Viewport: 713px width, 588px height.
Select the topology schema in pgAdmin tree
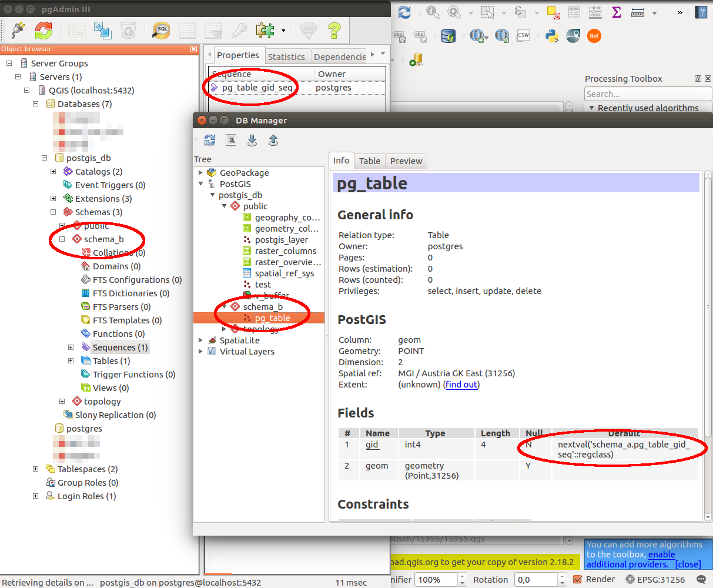(x=102, y=402)
